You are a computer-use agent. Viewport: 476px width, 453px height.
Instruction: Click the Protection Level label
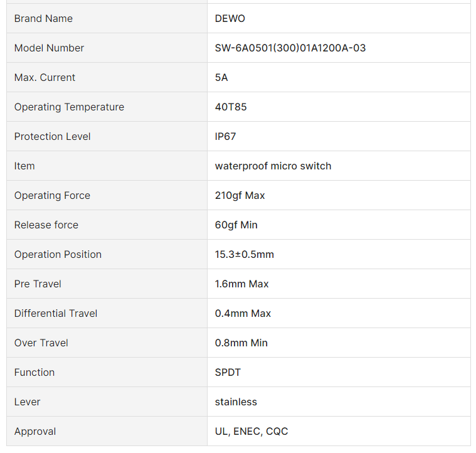[52, 137]
